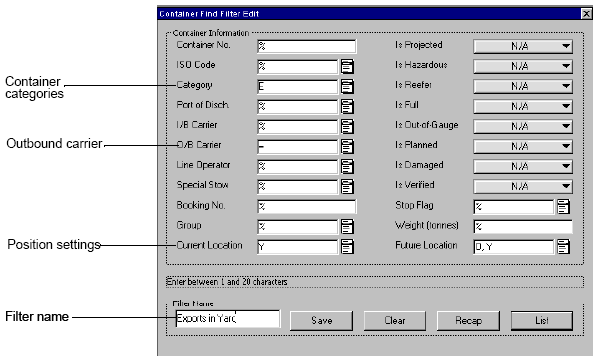Focus the Current Location field containing Y
This screenshot has width=601, height=362.
pyautogui.click(x=298, y=246)
